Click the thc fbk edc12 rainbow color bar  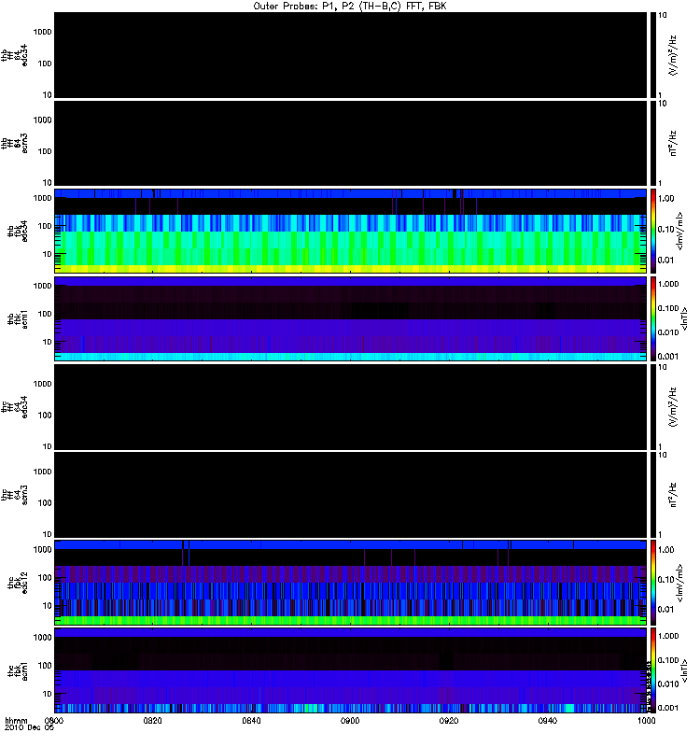(x=653, y=583)
